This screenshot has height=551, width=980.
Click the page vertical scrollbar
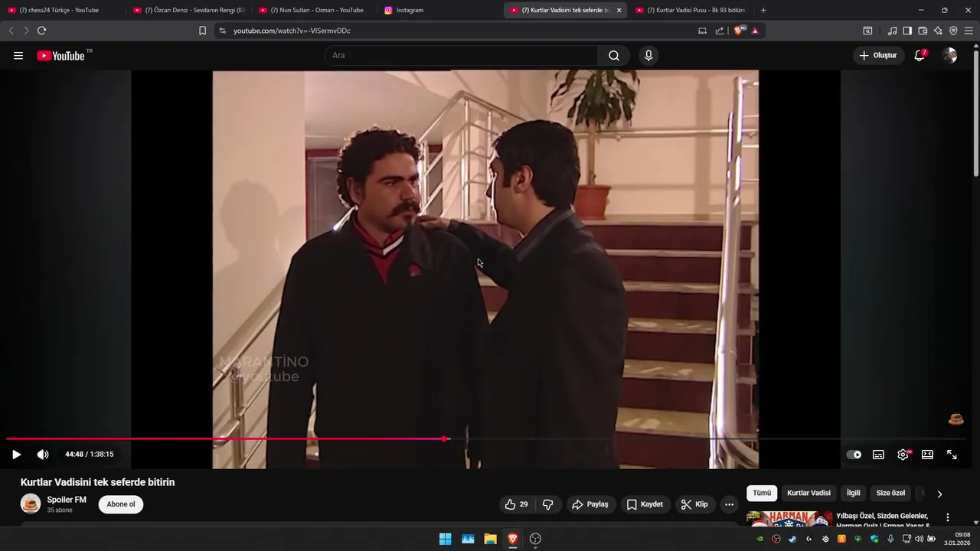click(x=975, y=112)
